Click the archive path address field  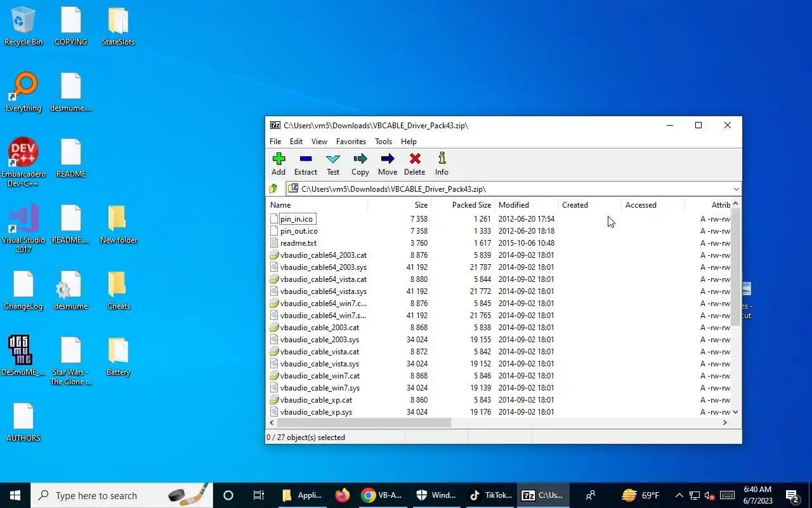pyautogui.click(x=509, y=189)
